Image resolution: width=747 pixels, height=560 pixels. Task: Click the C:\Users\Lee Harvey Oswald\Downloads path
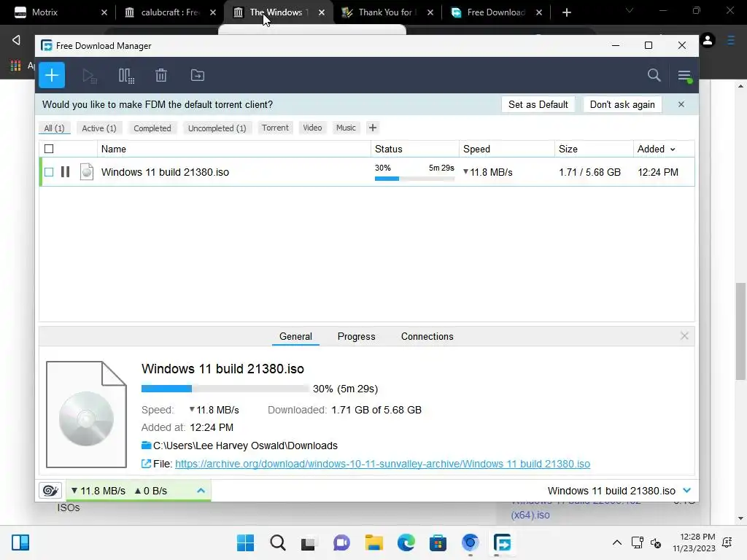[x=245, y=446]
